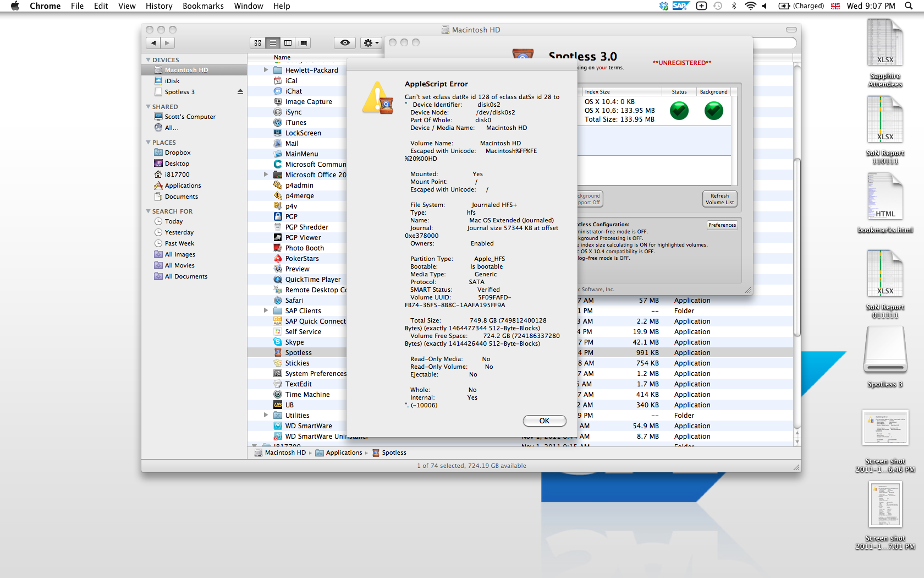Screen dimensions: 924x578
Task: Switch Finder to Cover Flow view
Action: point(302,43)
